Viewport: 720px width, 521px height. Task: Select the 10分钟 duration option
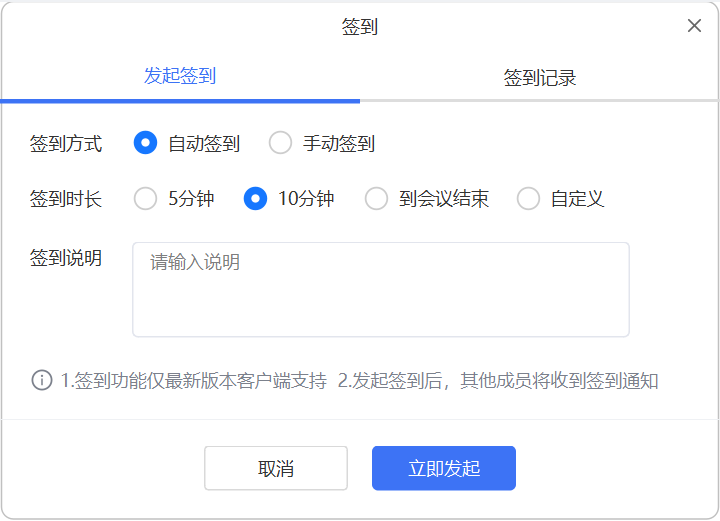tap(256, 199)
